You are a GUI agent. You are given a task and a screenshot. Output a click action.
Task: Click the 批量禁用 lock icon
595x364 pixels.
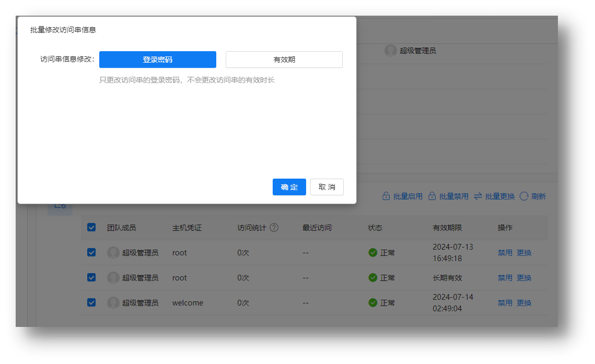[x=432, y=196]
